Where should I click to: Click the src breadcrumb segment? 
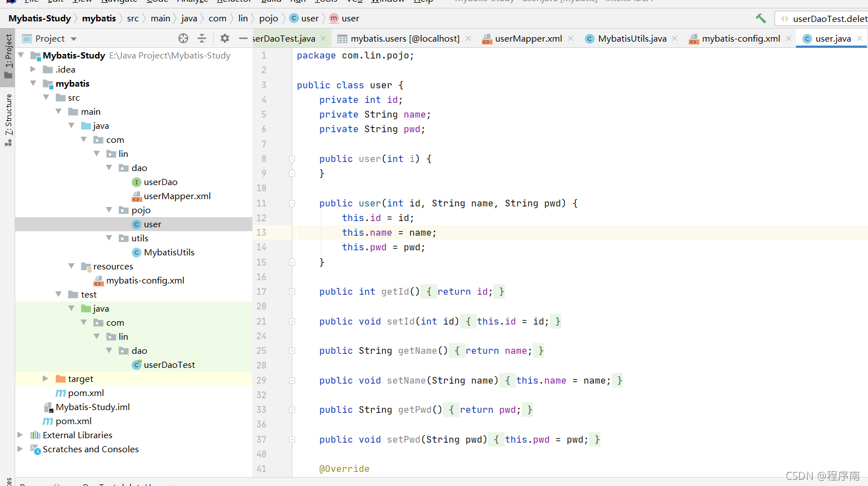tap(133, 19)
